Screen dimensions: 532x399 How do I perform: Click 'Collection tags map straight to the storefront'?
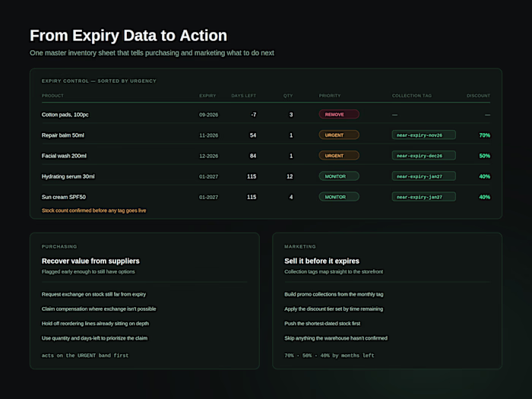(x=334, y=272)
